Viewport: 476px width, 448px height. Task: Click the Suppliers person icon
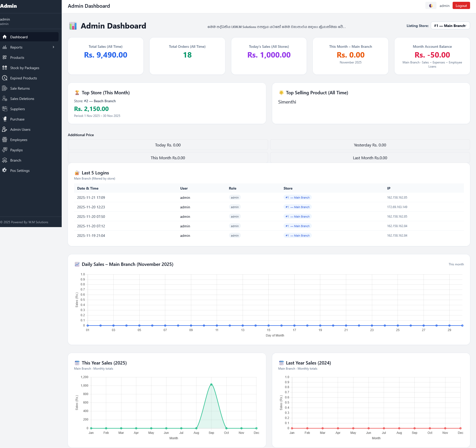pyautogui.click(x=5, y=109)
